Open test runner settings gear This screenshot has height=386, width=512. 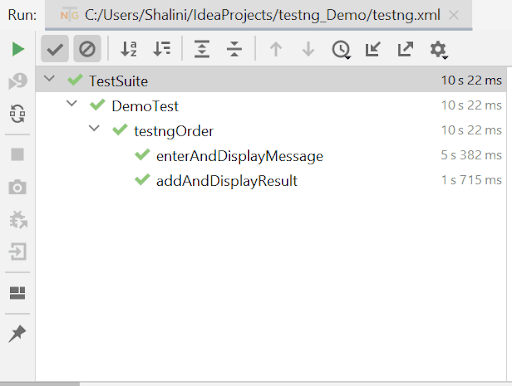[438, 50]
